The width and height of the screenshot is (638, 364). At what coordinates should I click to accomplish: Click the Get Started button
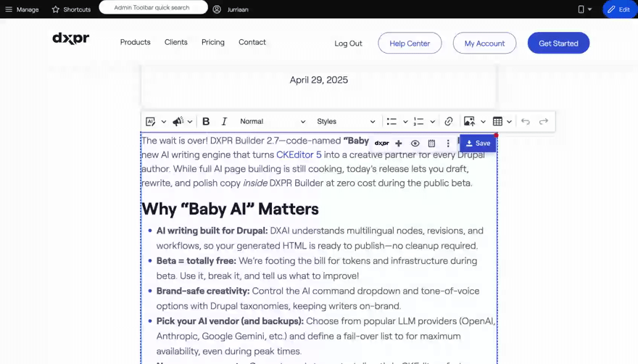(x=558, y=44)
